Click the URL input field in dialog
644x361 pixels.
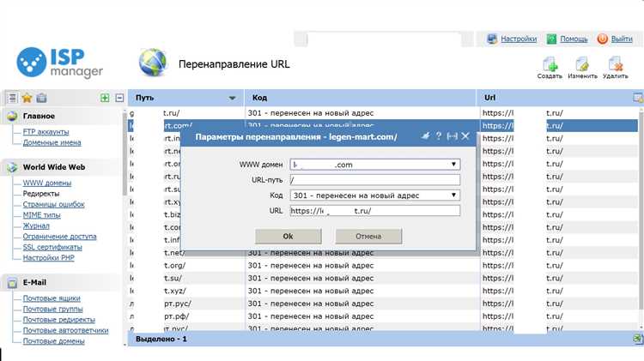coord(375,210)
